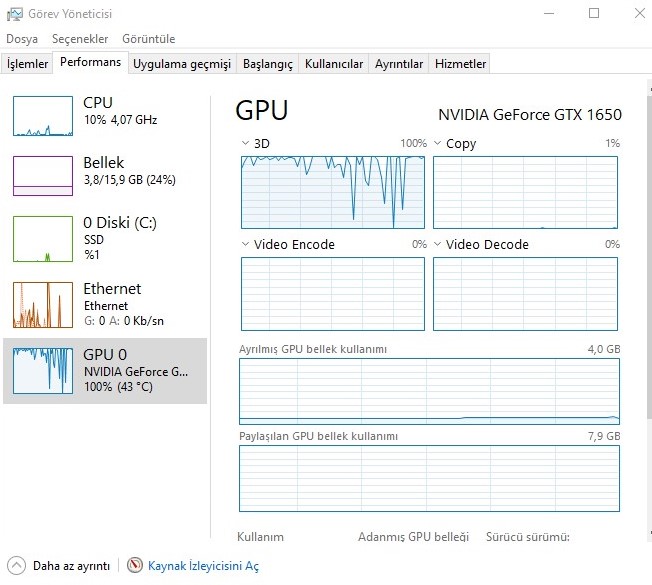The image size is (652, 585).
Task: Click the Daha az ayrıntı button
Action: click(x=70, y=566)
